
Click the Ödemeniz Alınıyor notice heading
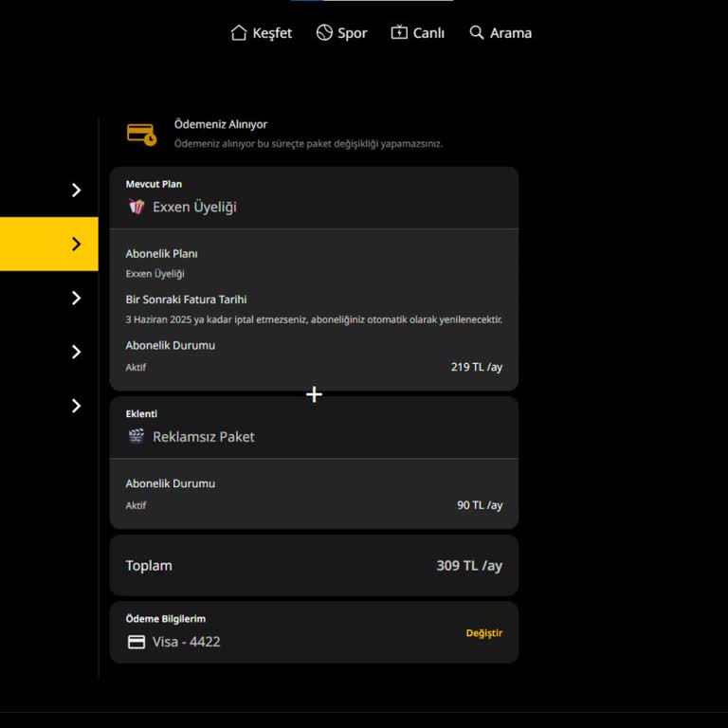(x=220, y=124)
